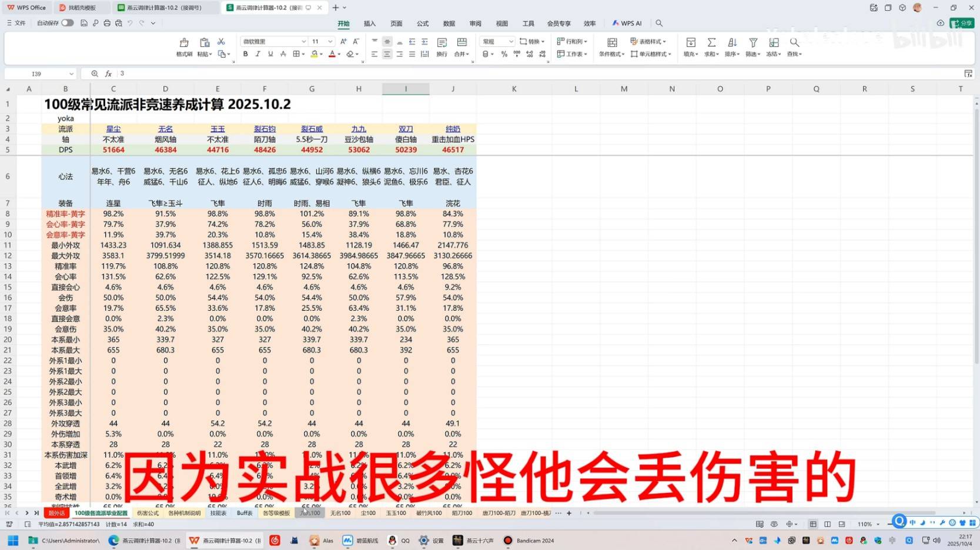Click the red font color swatch

(332, 54)
